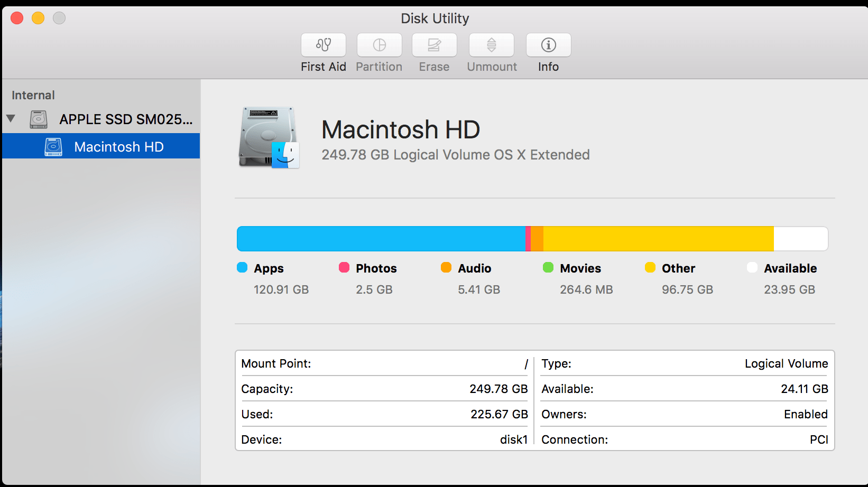Click the green Movies legend dot
The width and height of the screenshot is (868, 487).
tap(548, 267)
